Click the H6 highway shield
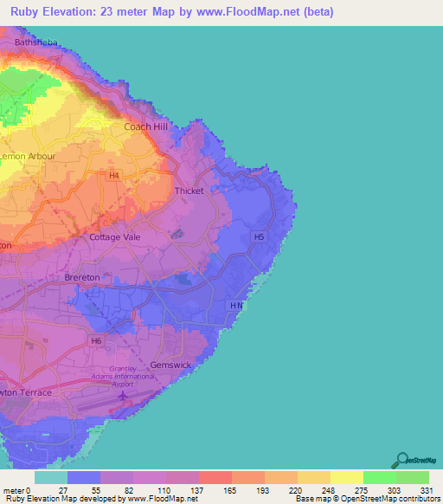The height and width of the screenshot is (504, 443). click(96, 340)
